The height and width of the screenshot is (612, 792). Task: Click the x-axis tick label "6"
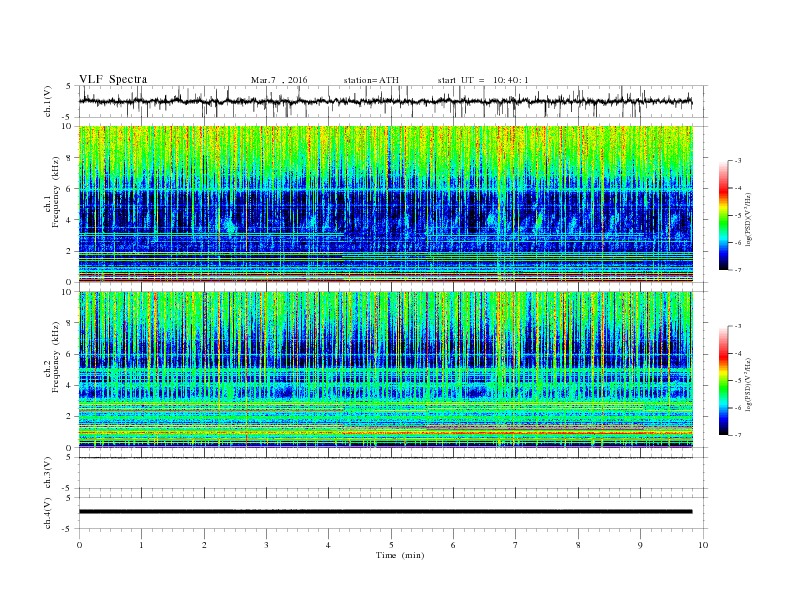(453, 545)
